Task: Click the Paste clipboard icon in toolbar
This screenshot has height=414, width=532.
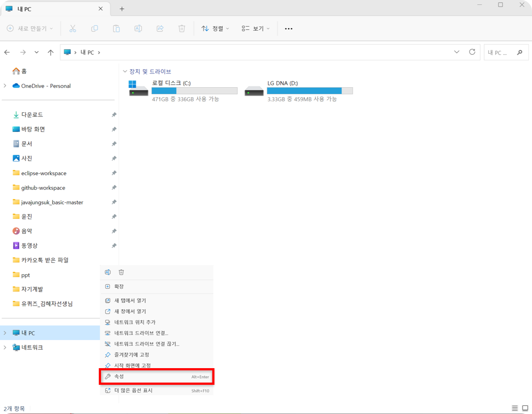Action: [116, 28]
